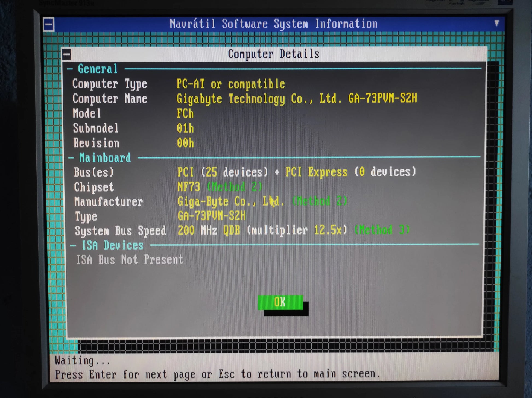
Task: Click the General section heading
Action: (x=98, y=69)
